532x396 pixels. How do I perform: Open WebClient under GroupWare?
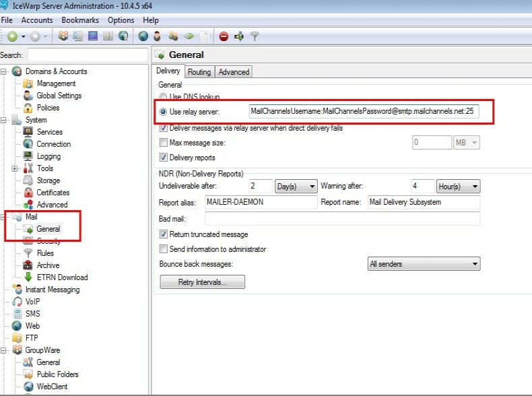(x=53, y=387)
